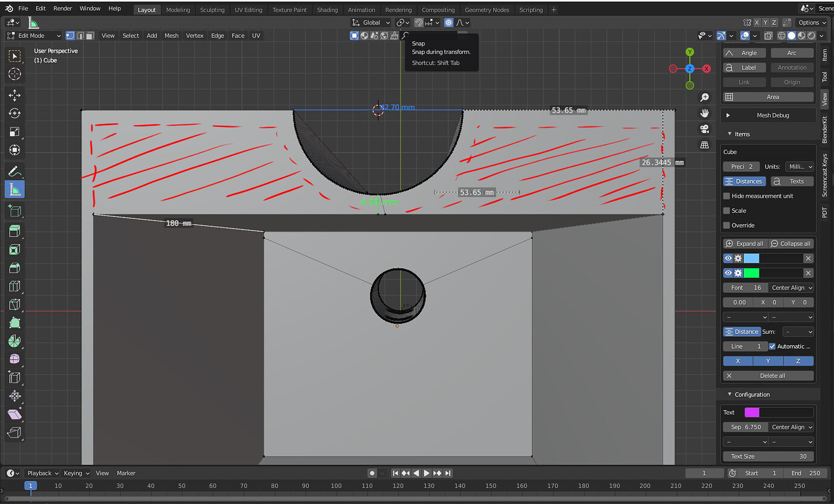The height and width of the screenshot is (504, 834).
Task: Activate the Loop Cut tool
Action: tap(13, 286)
